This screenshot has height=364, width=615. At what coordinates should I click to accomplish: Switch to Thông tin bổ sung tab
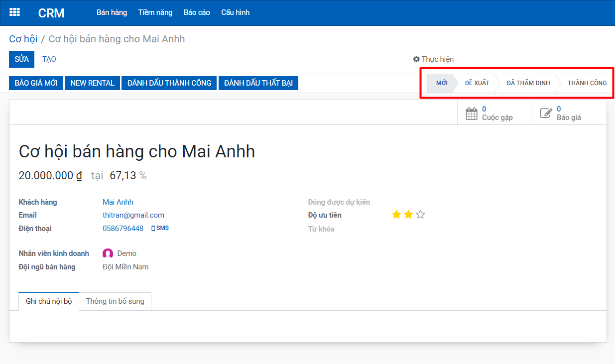pyautogui.click(x=115, y=301)
